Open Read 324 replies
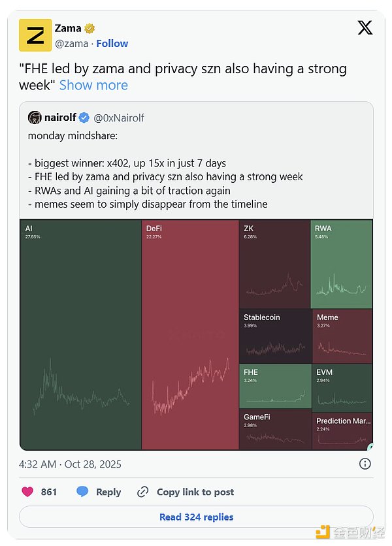392x546 pixels. pos(196,517)
